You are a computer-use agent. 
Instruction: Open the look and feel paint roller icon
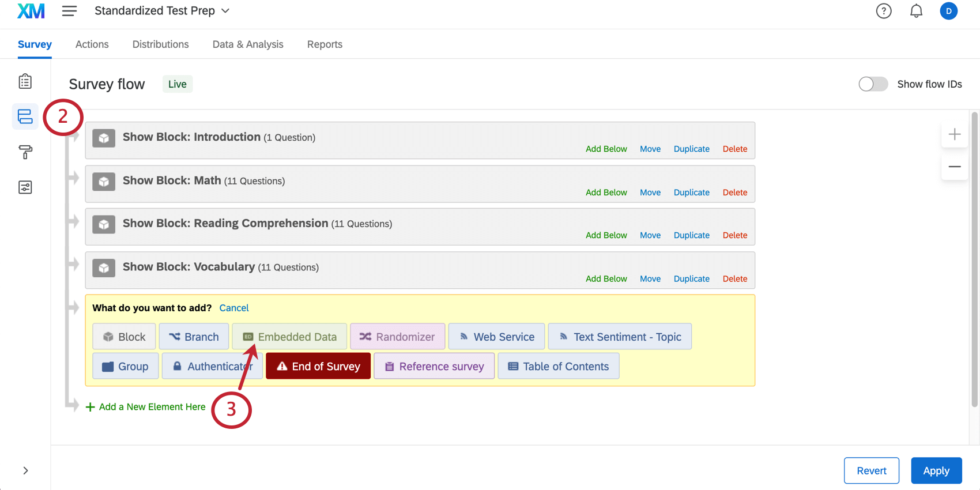click(25, 152)
